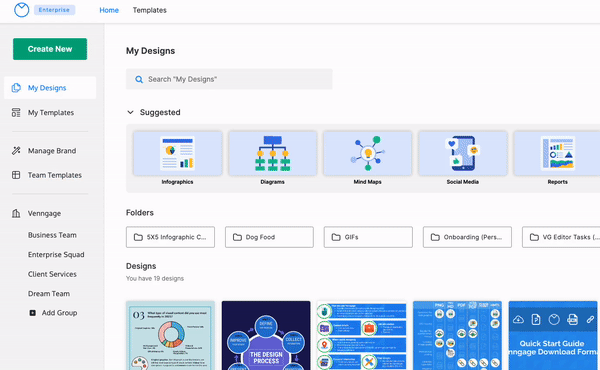This screenshot has height=370, width=600.
Task: Click folder icon of 5X5 Infographic
Action: pos(138,237)
